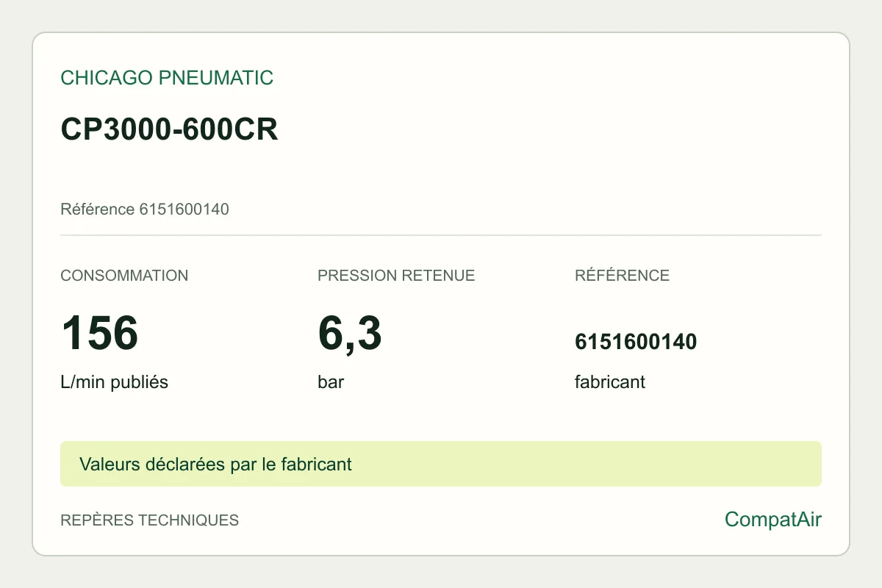Click the CONSOMMATION column label
Screen dimensions: 882x588
coord(124,276)
